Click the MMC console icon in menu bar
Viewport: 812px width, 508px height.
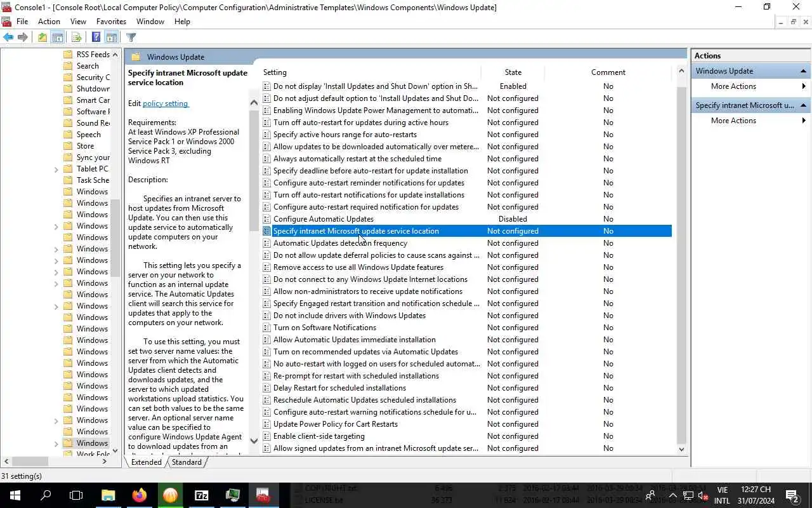[6, 21]
